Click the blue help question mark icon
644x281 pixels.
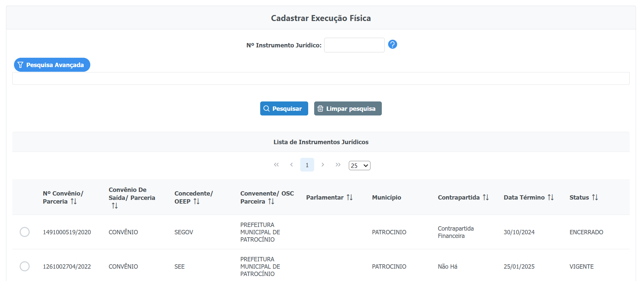click(x=392, y=44)
